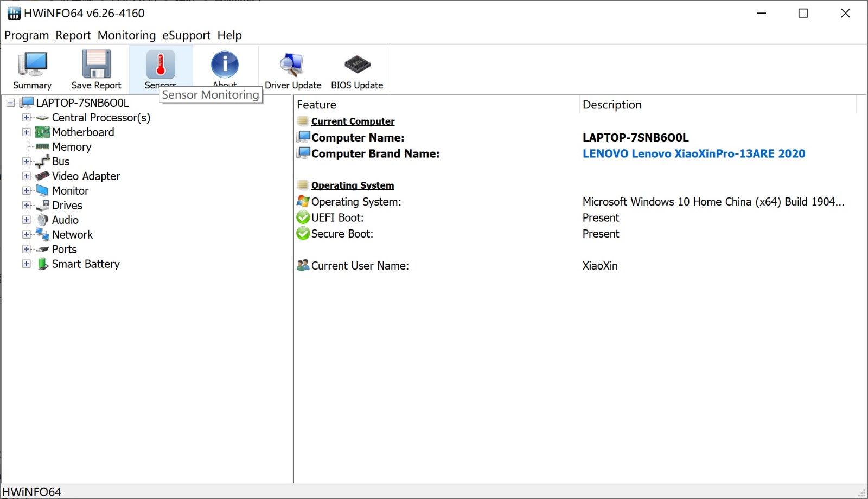This screenshot has width=868, height=499.
Task: Expand the Central Processor(s) branch
Action: point(26,118)
